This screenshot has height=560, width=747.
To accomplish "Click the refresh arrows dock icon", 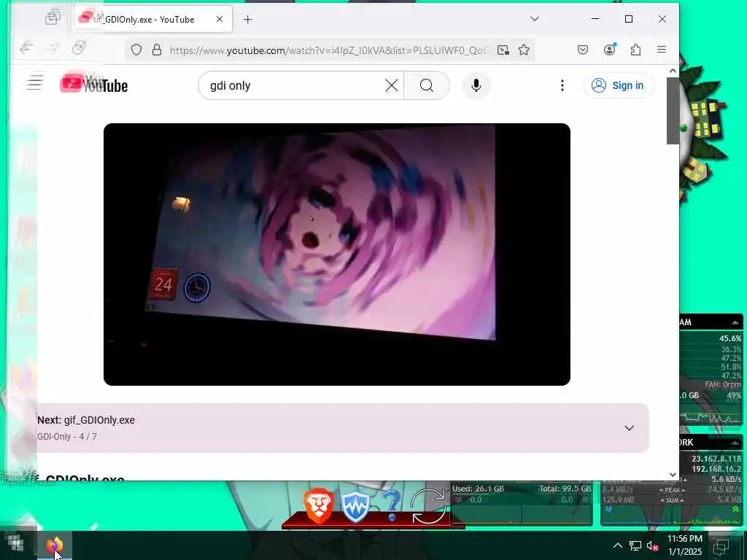I will tap(427, 506).
